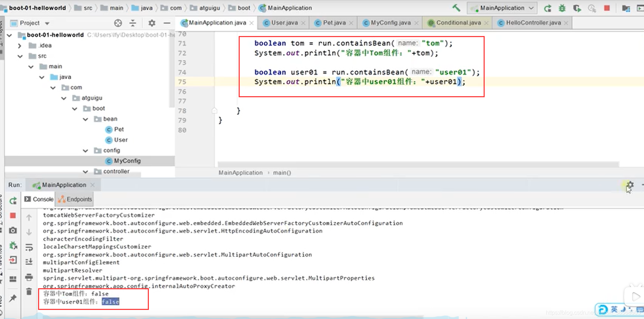Viewport: 644px width, 319px height.
Task: Expand the .idea folder
Action: click(20, 45)
